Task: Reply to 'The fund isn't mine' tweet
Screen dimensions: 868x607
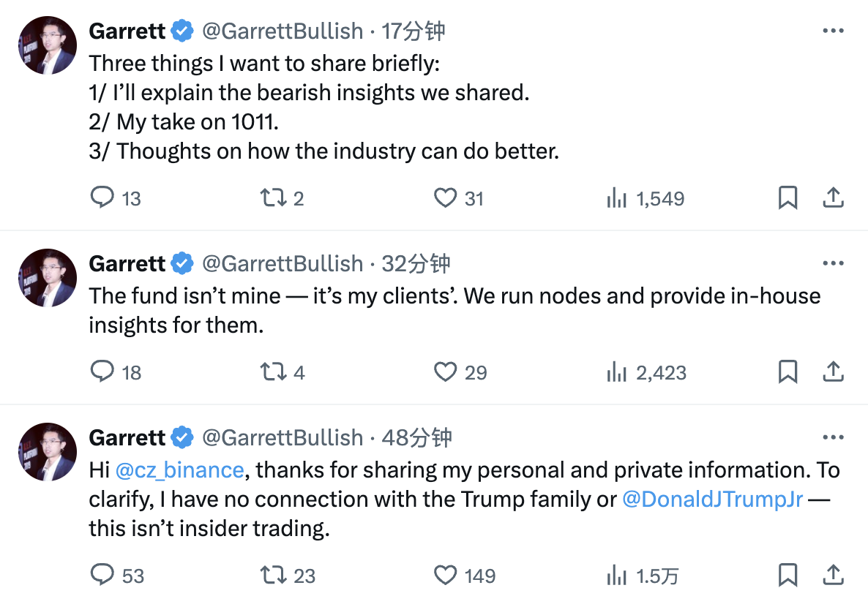Action: tap(103, 372)
